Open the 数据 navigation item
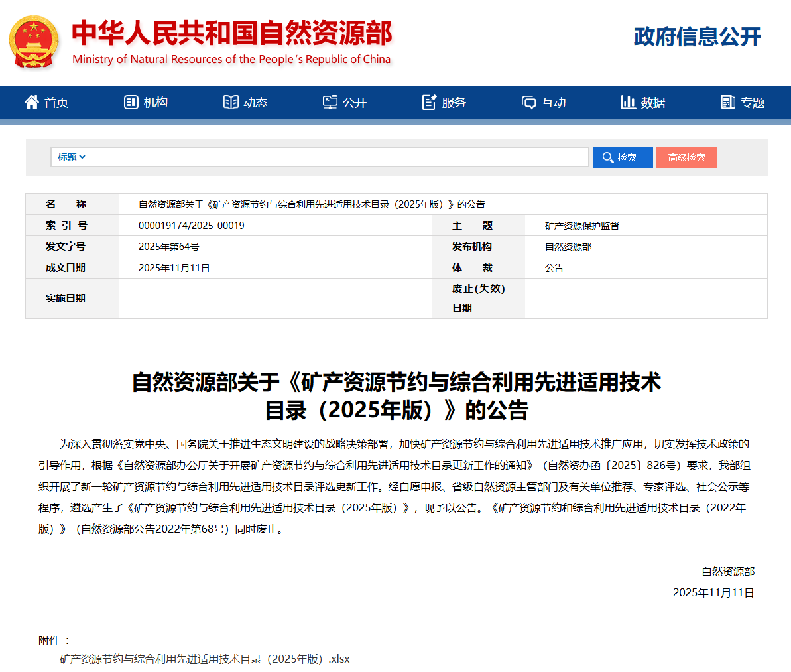 click(x=643, y=102)
